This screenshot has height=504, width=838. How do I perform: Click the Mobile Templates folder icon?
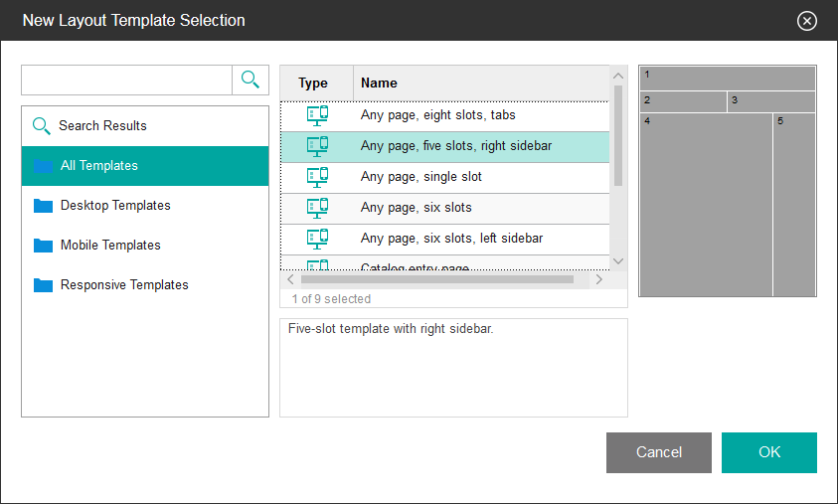[43, 246]
